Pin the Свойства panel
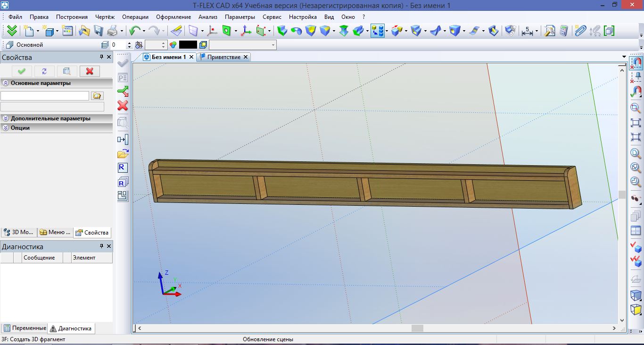644x345 pixels. [x=101, y=57]
